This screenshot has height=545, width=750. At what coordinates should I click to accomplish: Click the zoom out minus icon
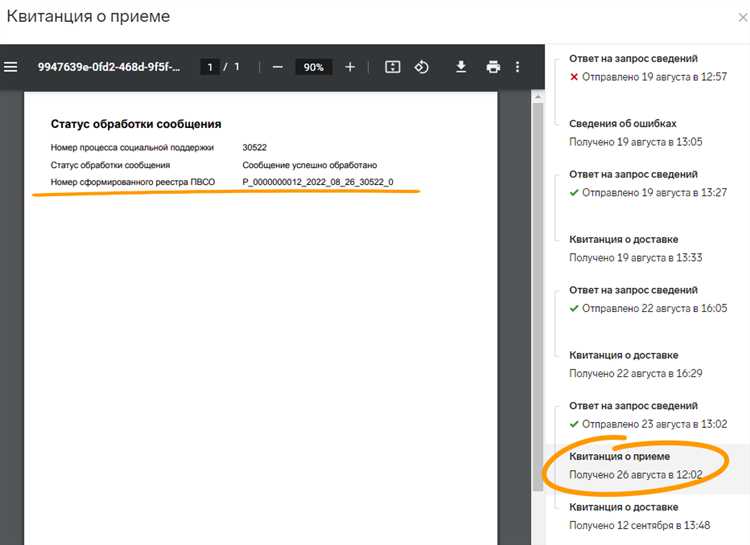[277, 67]
